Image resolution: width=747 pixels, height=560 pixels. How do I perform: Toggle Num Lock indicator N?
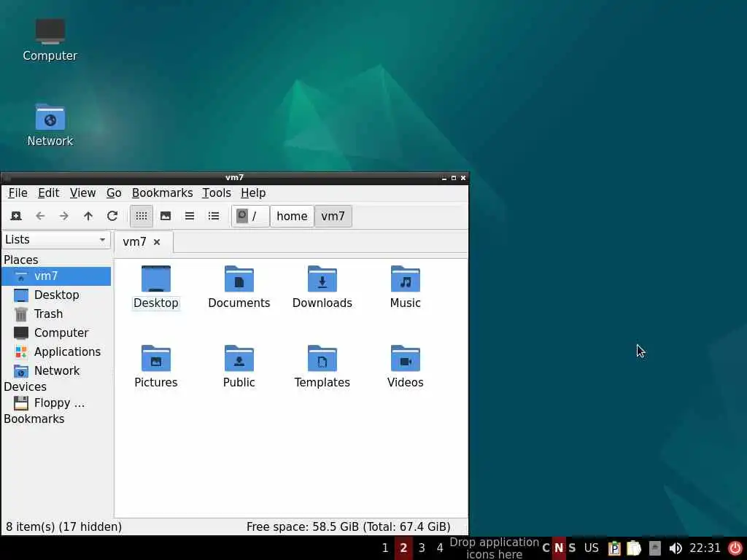click(559, 548)
